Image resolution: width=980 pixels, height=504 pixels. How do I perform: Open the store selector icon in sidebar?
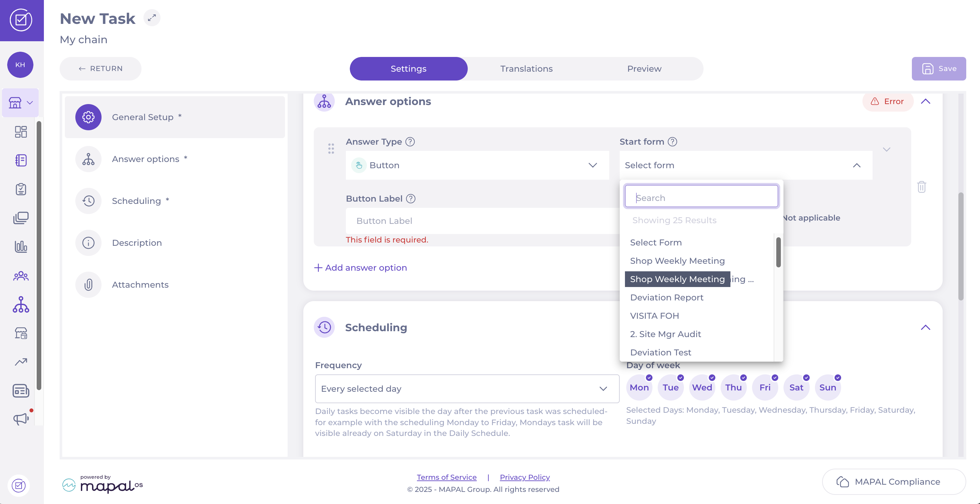pos(20,103)
